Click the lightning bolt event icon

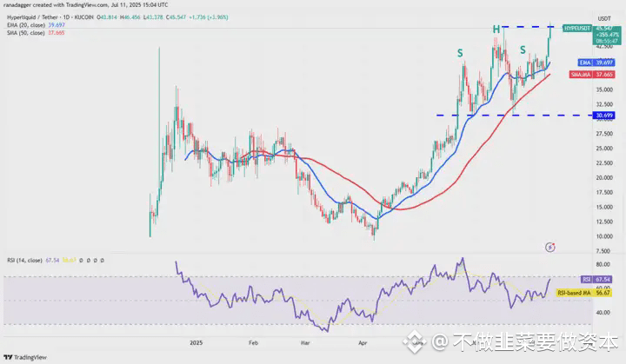[x=550, y=248]
